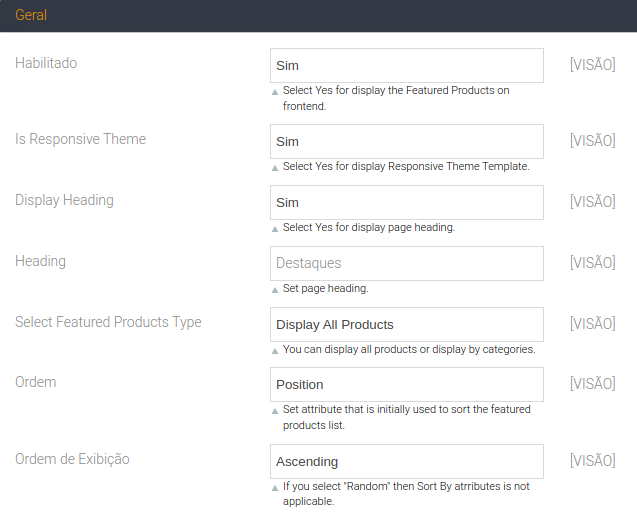
Task: Click the hint triangle under the Ordem field
Action: [275, 410]
